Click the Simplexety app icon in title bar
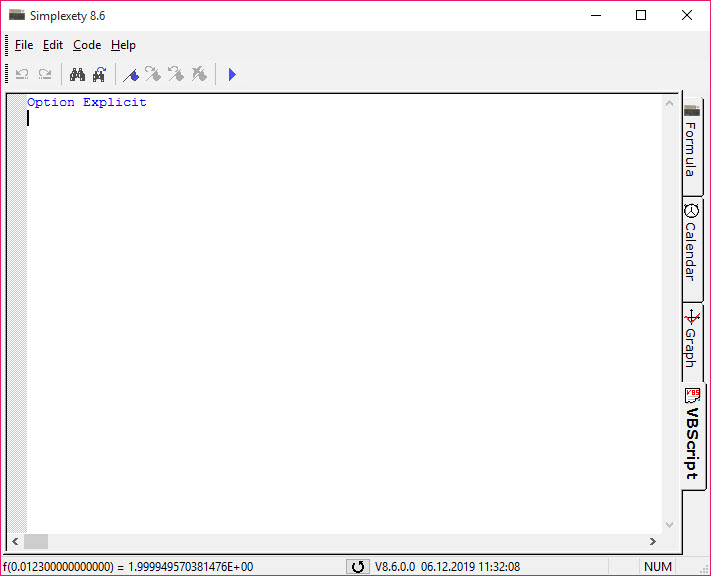Image resolution: width=711 pixels, height=576 pixels. (x=17, y=15)
